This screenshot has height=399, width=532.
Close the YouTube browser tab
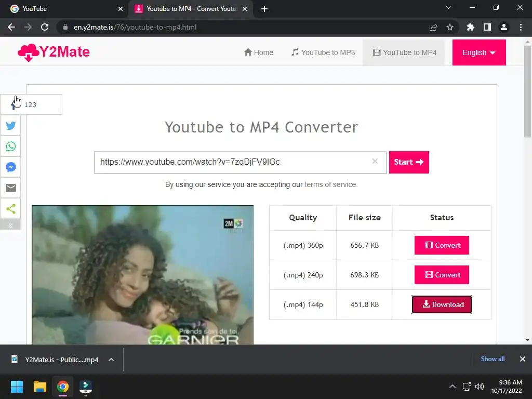121,9
